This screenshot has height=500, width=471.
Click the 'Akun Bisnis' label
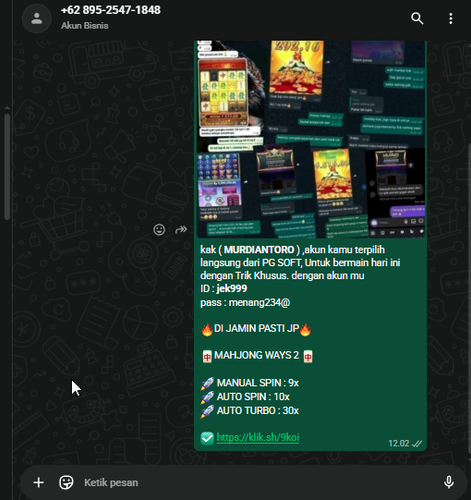coord(85,26)
